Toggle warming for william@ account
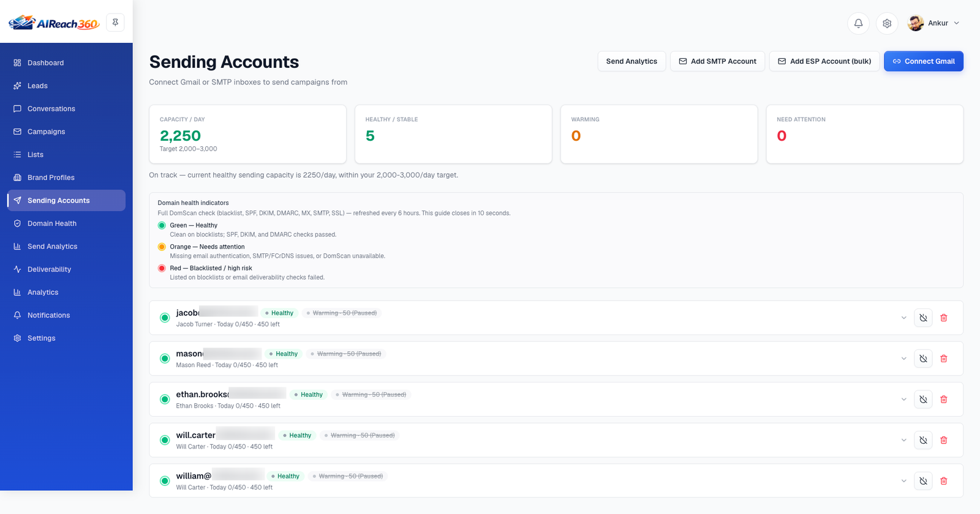980x514 pixels. [x=923, y=481]
